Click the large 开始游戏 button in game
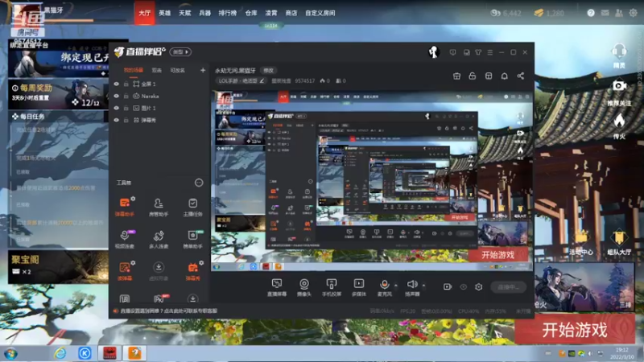Screen dimensions: 644x362 574,330
